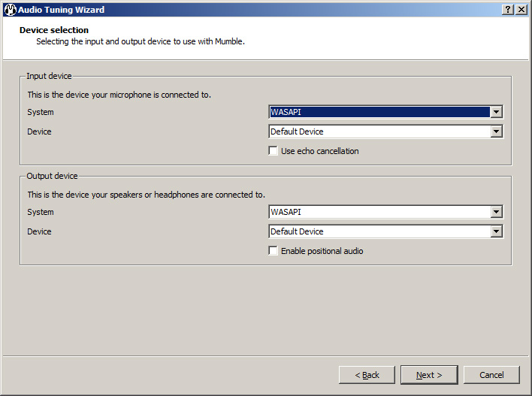Viewport: 532px width, 396px height.
Task: Expand the input Device dropdown arrow
Action: tap(496, 131)
